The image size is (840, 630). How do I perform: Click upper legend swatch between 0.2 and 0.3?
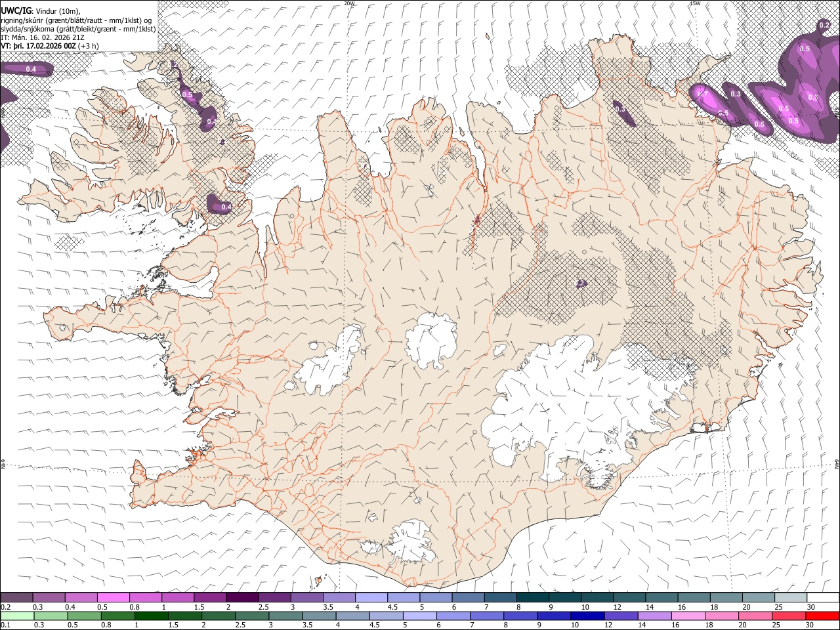(x=16, y=598)
